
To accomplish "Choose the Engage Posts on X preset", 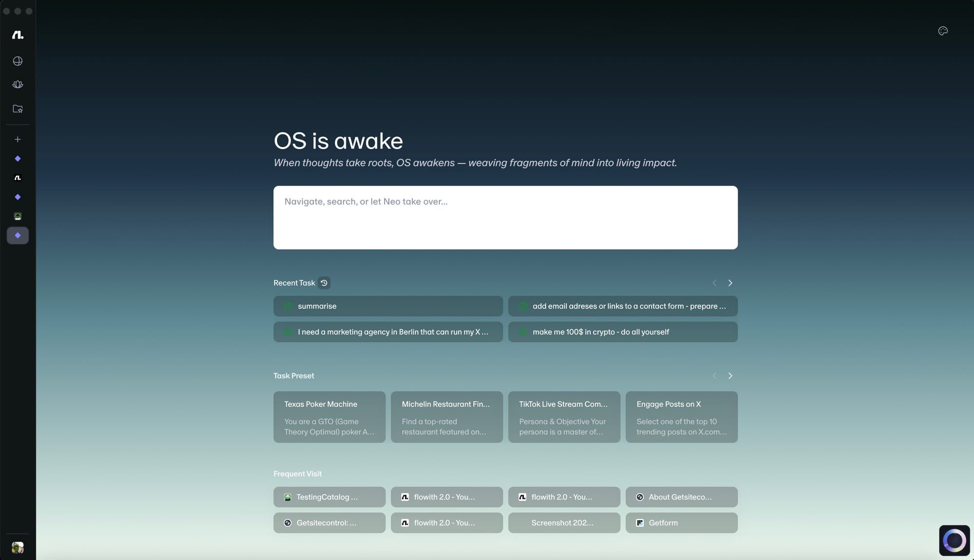I will [x=681, y=417].
